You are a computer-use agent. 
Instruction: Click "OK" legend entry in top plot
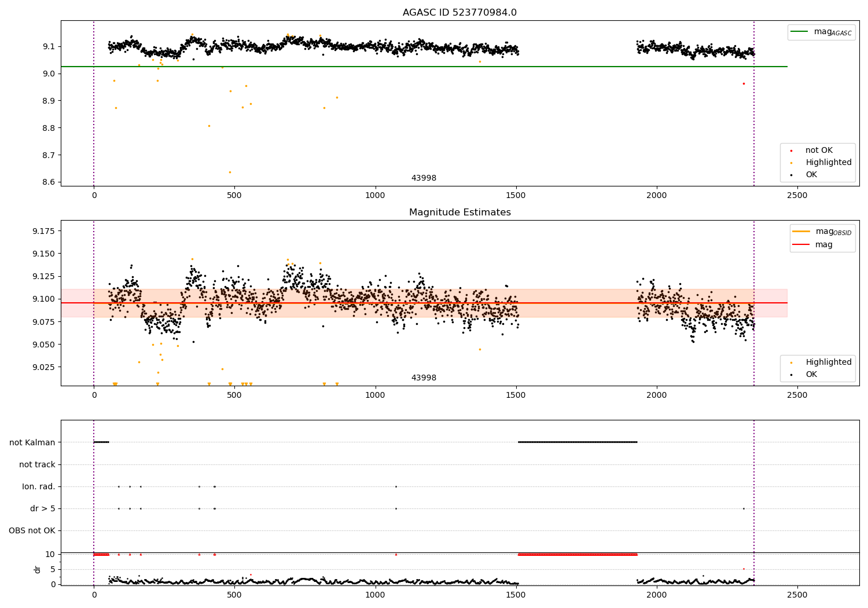click(x=811, y=175)
